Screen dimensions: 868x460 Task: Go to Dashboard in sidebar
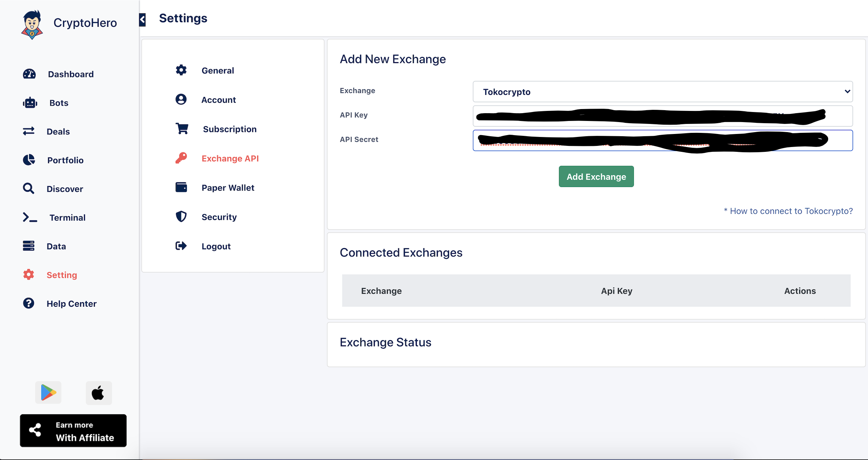coord(71,74)
